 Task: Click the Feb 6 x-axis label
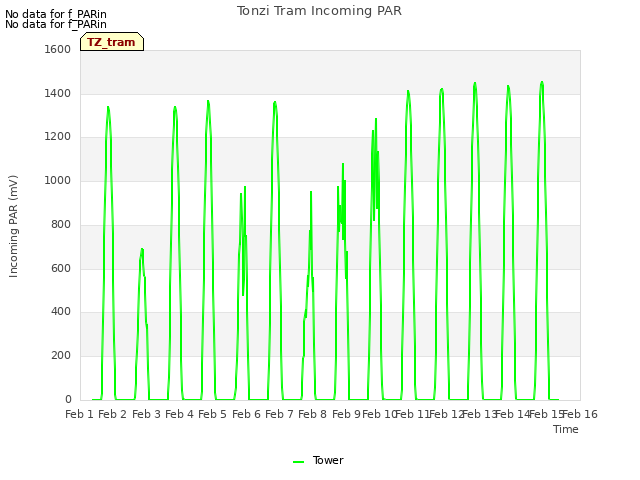[x=246, y=414]
